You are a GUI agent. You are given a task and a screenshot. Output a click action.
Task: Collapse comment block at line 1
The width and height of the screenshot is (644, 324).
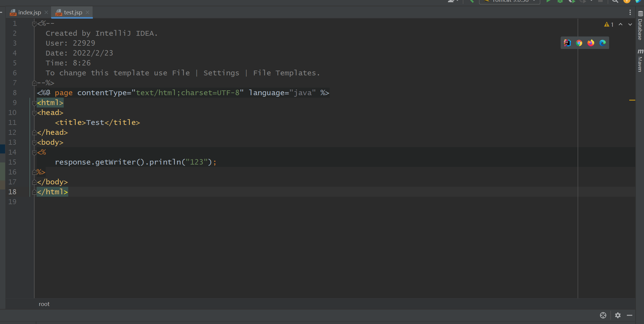pos(34,24)
